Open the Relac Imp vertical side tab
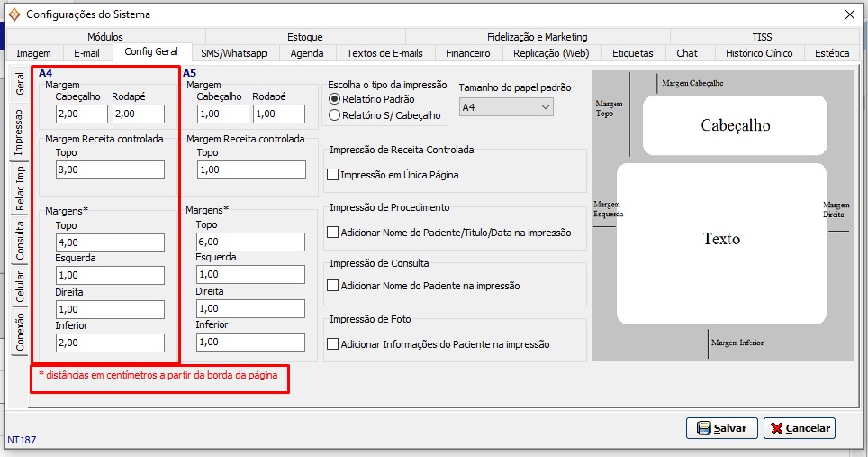Image resolution: width=868 pixels, height=457 pixels. pos(20,187)
